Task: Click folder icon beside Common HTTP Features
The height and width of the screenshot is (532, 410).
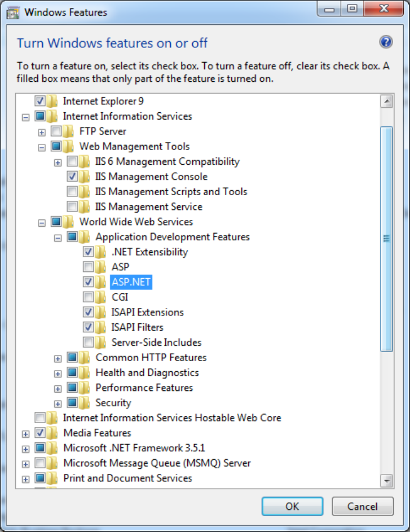Action: [x=84, y=357]
